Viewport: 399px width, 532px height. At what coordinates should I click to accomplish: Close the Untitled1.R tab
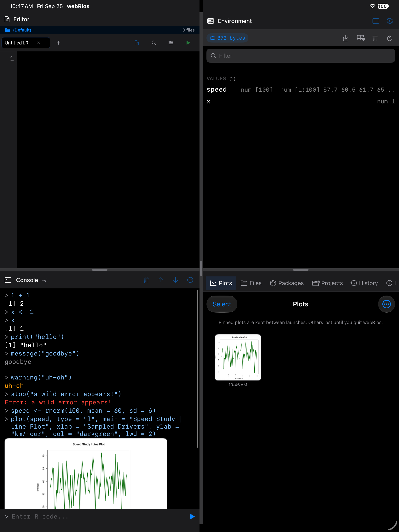pos(38,43)
